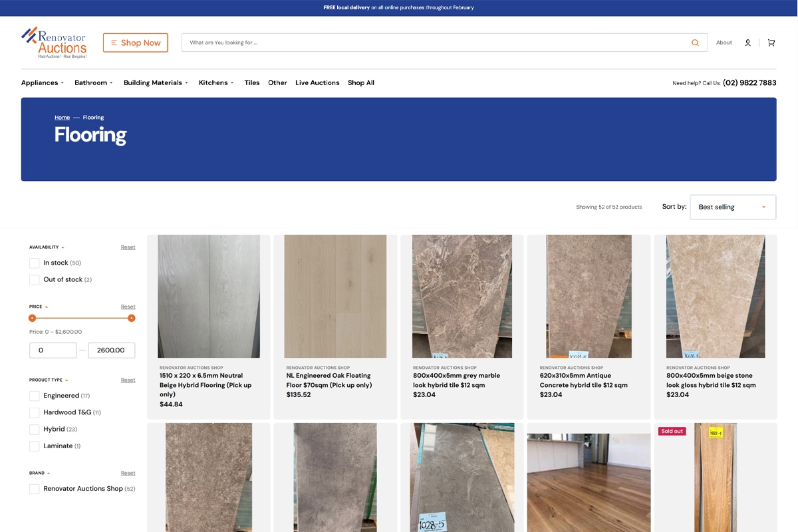Image resolution: width=798 pixels, height=532 pixels.
Task: Go to the Tiles menu item
Action: [x=252, y=82]
